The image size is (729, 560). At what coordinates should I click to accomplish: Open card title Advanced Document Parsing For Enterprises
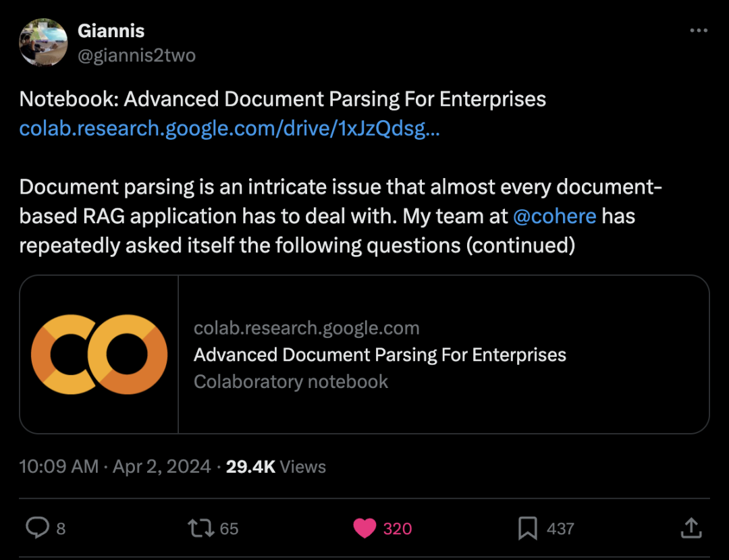[x=380, y=355]
